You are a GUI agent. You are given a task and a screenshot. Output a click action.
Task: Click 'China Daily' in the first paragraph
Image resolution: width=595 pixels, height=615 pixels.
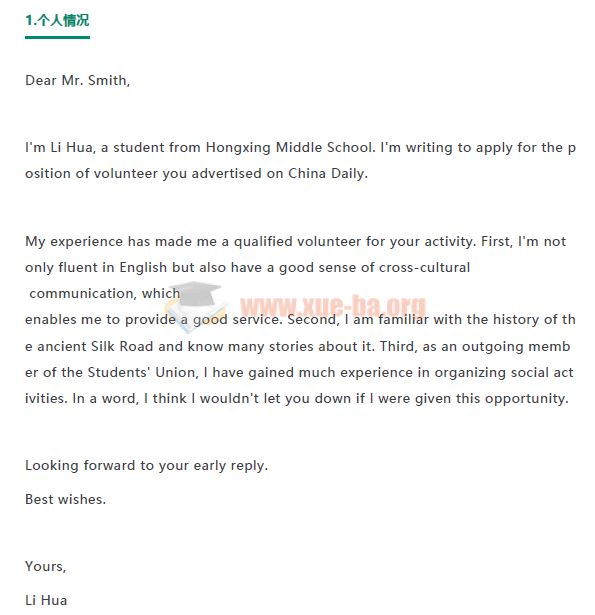326,173
